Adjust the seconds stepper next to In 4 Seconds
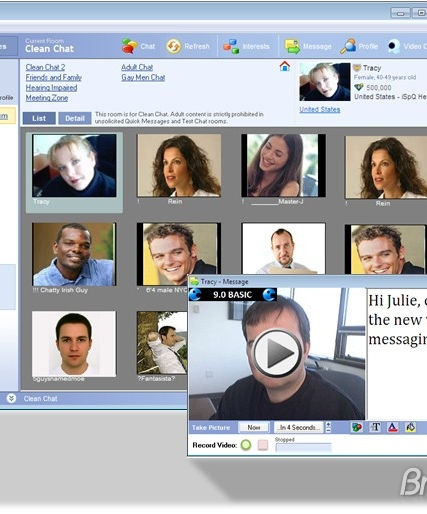Image resolution: width=427 pixels, height=514 pixels. (x=328, y=427)
